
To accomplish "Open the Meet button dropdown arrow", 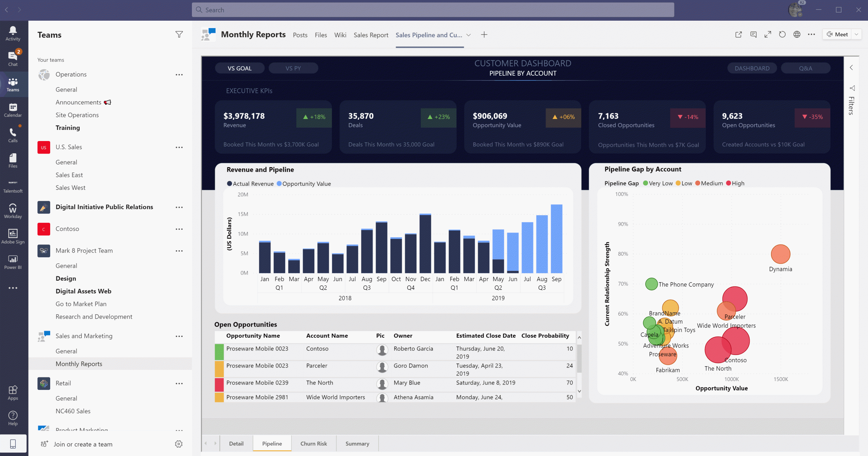I will tap(856, 34).
